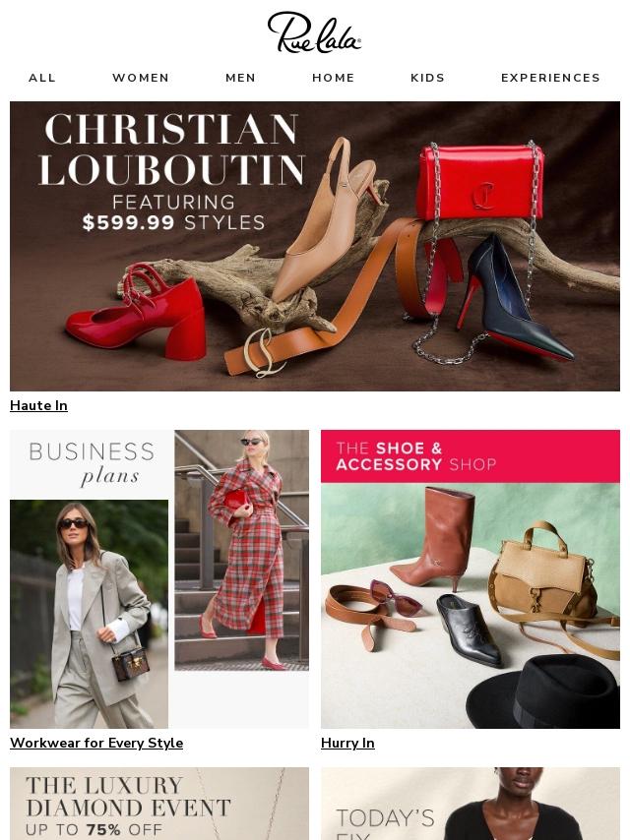This screenshot has width=630, height=840.
Task: Click the Workwear for Every Style link
Action: click(96, 743)
